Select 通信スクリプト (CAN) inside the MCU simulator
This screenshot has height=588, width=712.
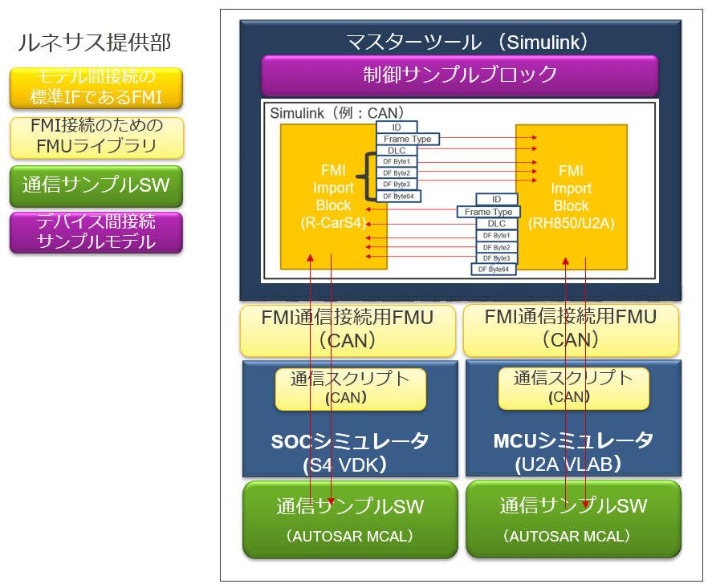point(572,387)
